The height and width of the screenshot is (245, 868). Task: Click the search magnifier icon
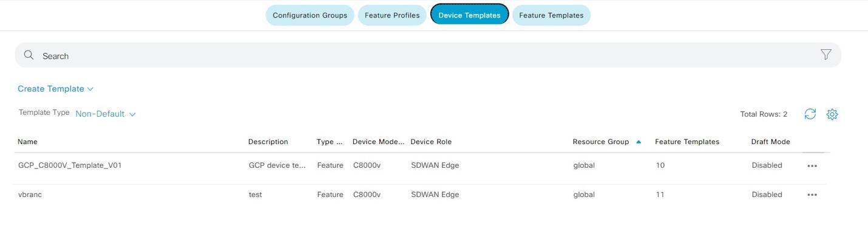(x=29, y=55)
